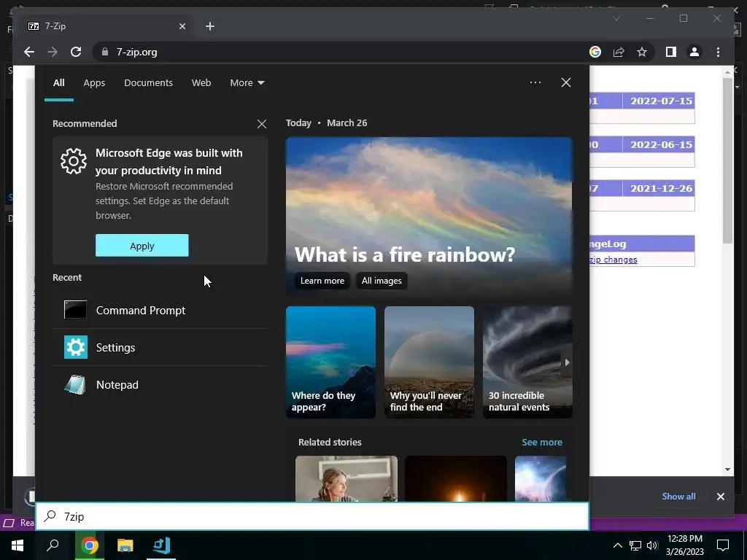Image resolution: width=747 pixels, height=560 pixels.
Task: Open the teal taskbar app icon
Action: (x=161, y=545)
